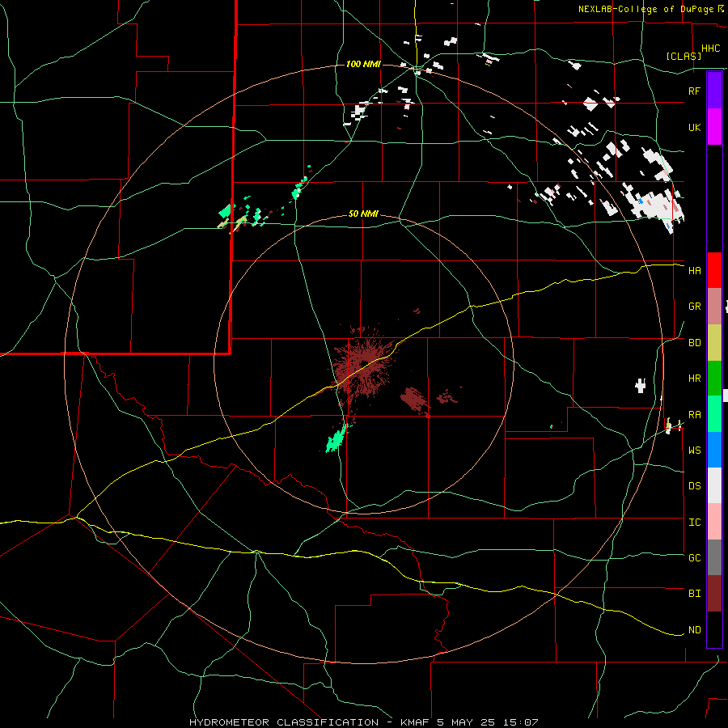
Task: Click the RA legend label
Action: pos(694,415)
